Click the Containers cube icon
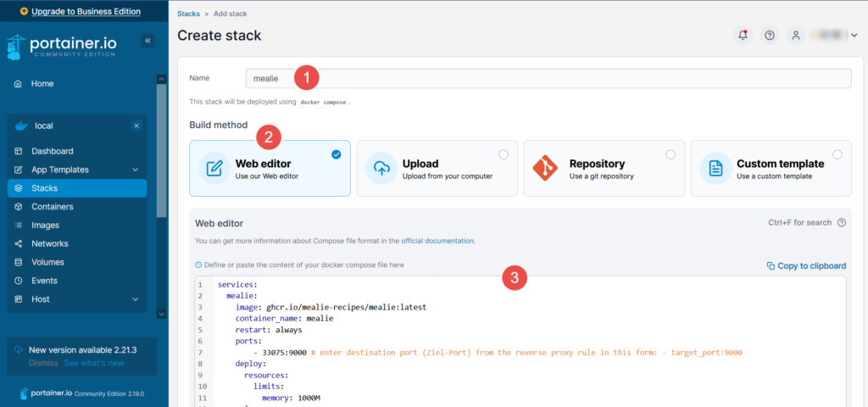The width and height of the screenshot is (868, 407). pyautogui.click(x=19, y=207)
